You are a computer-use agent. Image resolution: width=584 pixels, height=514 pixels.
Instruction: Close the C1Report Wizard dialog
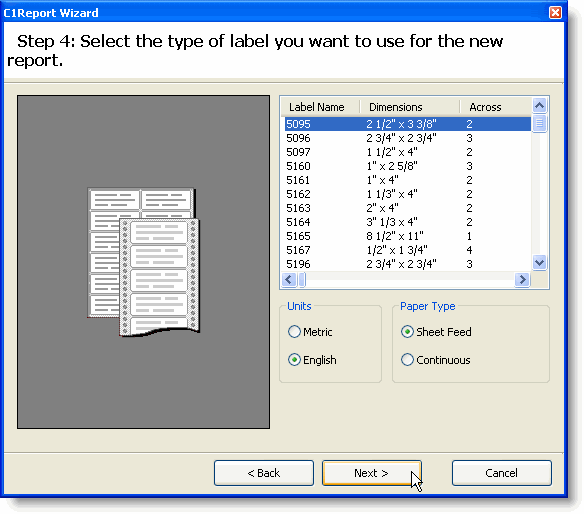(555, 13)
